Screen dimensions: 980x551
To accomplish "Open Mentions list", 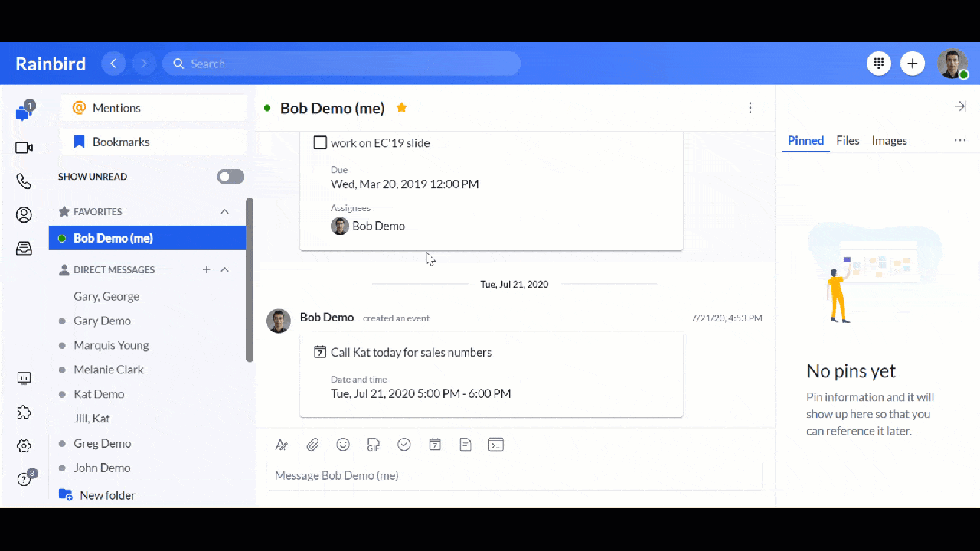I will 116,108.
